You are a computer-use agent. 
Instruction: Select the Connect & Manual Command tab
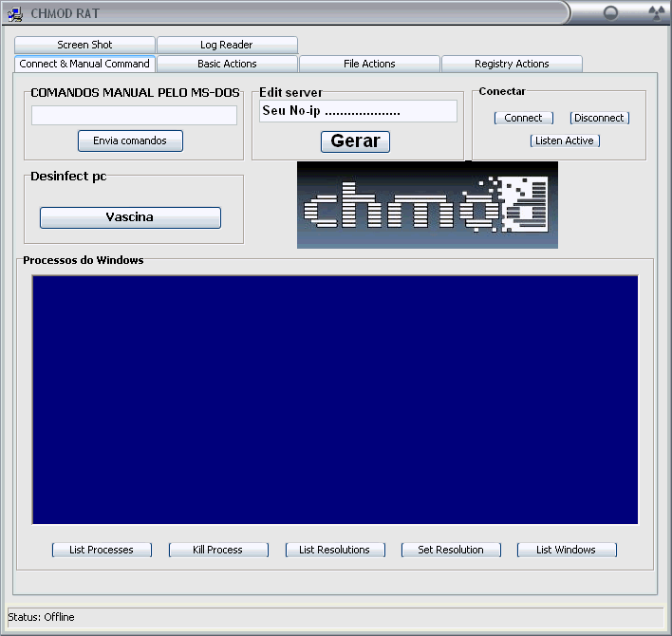pos(84,64)
